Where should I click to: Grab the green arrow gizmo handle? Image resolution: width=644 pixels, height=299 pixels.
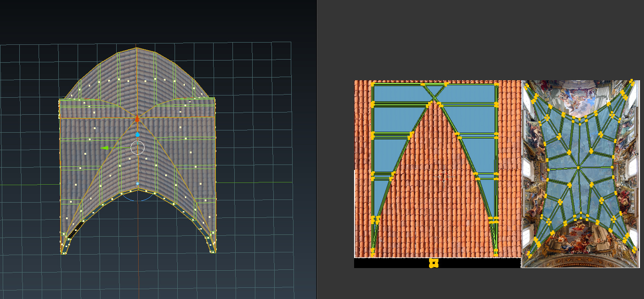tap(105, 147)
